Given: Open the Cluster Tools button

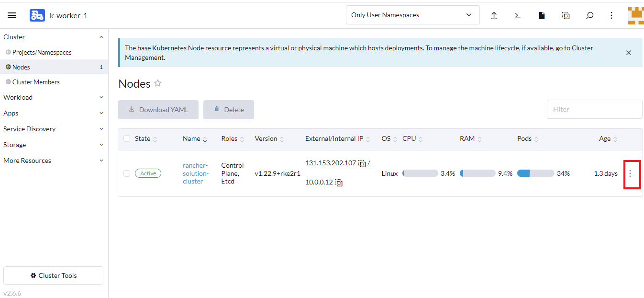Looking at the screenshot, I should coord(53,275).
